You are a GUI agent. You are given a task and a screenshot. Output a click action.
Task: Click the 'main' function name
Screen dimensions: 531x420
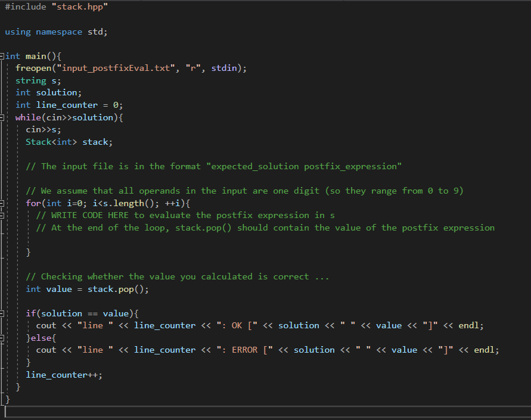(x=36, y=56)
